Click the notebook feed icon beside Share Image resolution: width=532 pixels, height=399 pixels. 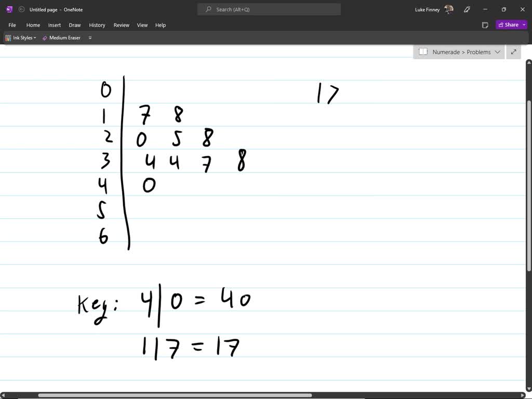(x=485, y=25)
